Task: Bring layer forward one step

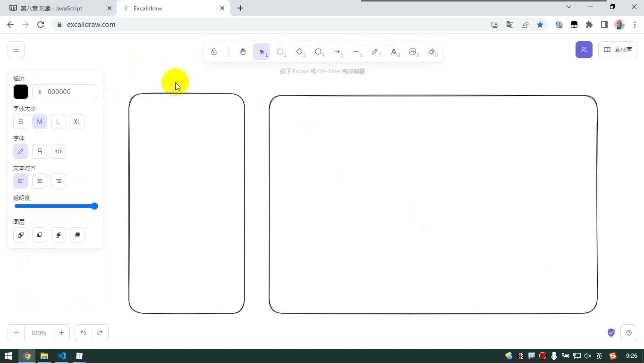Action: [59, 235]
